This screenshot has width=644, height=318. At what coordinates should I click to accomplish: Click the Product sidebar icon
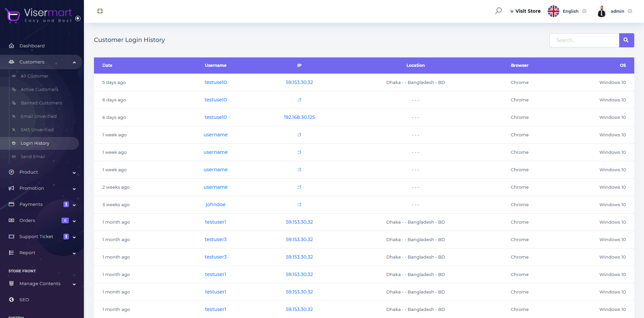pos(11,172)
